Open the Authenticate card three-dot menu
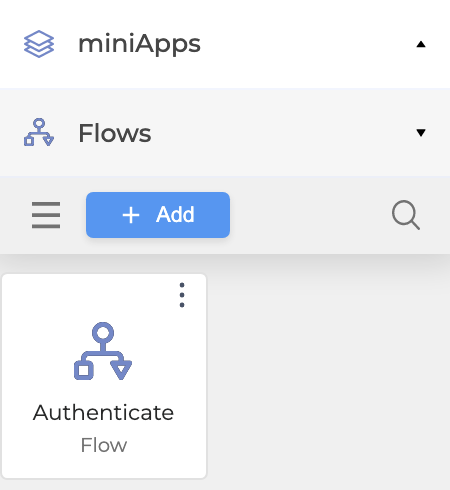Viewport: 450px width, 490px height. [x=182, y=295]
